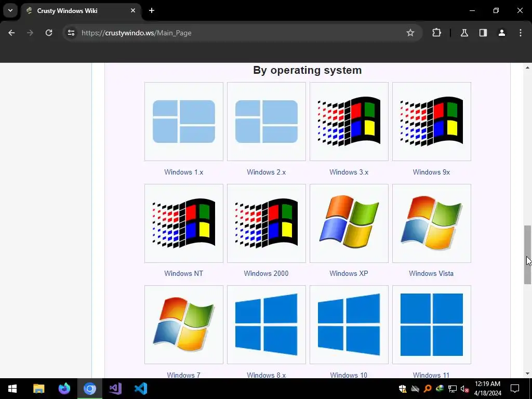This screenshot has width=532, height=399.
Task: Open the clock showing 12:19 AM
Action: [x=487, y=389]
